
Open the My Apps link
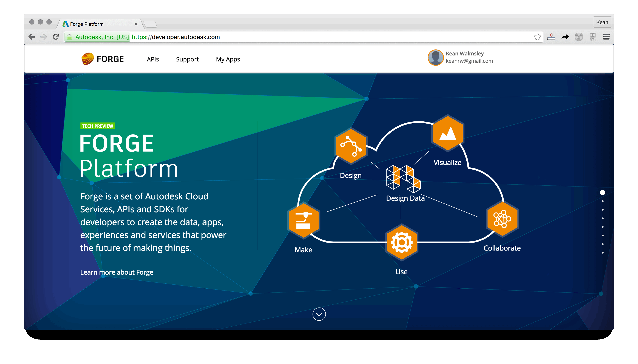point(228,59)
